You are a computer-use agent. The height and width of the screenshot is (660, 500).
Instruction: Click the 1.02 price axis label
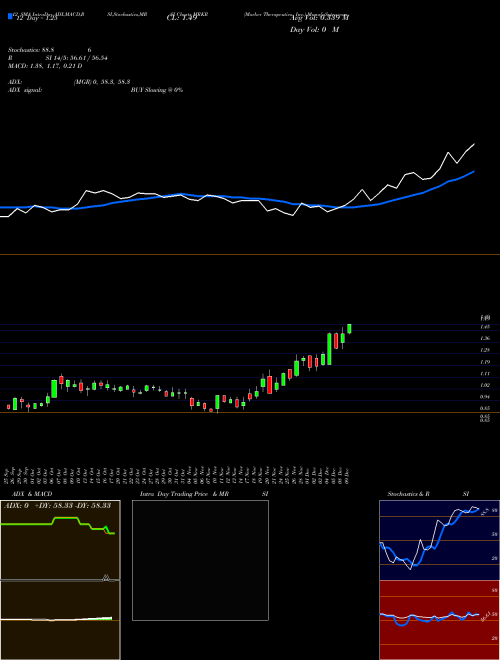pos(485,385)
